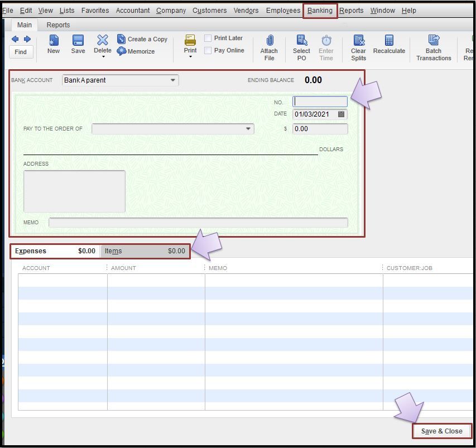Expand Pay to the Order Of dropdown
The image size is (476, 448).
[x=248, y=129]
